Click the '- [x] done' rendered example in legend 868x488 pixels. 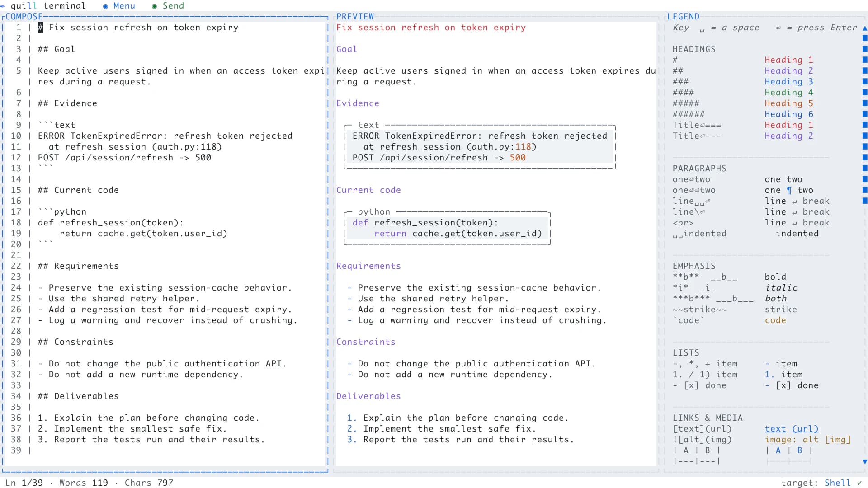point(792,385)
